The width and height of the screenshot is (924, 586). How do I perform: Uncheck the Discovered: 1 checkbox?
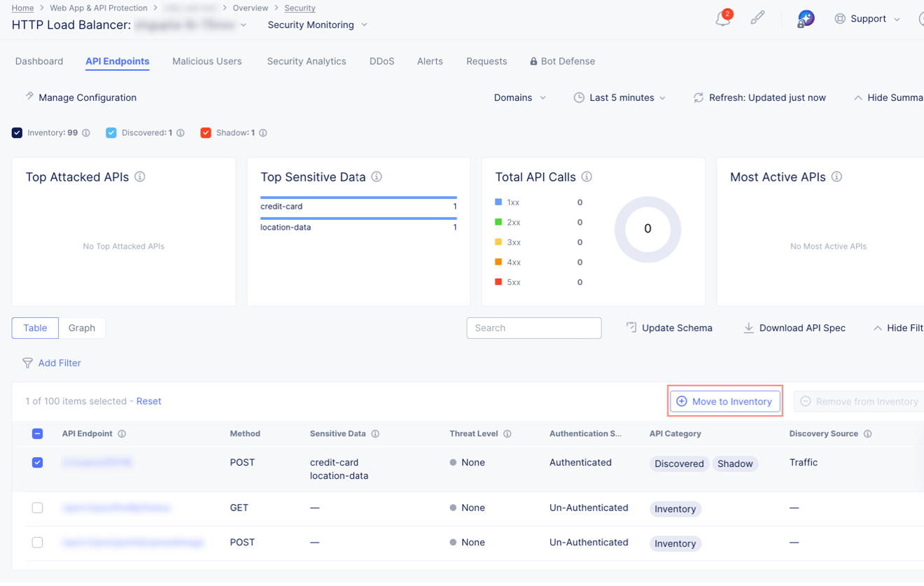click(x=111, y=133)
